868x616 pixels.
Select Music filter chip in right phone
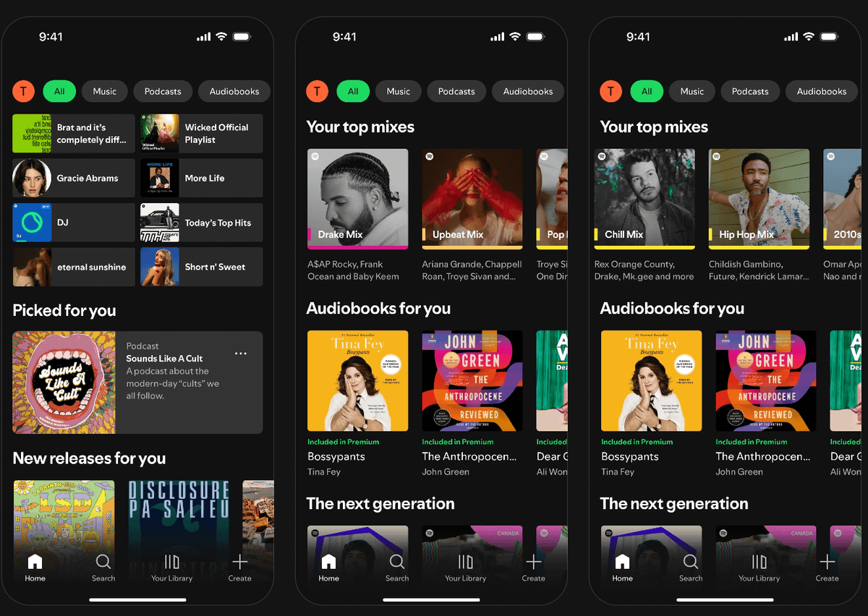(x=692, y=91)
